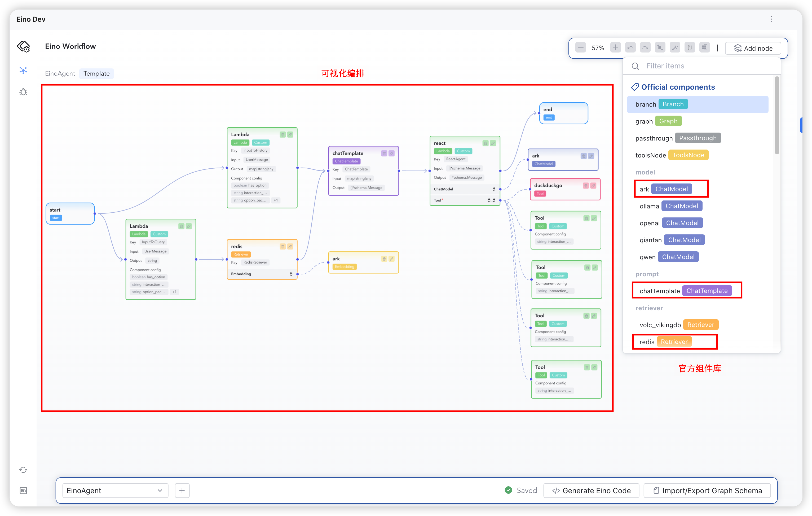812x516 pixels.
Task: Undo the last workflow change
Action: coord(630,47)
